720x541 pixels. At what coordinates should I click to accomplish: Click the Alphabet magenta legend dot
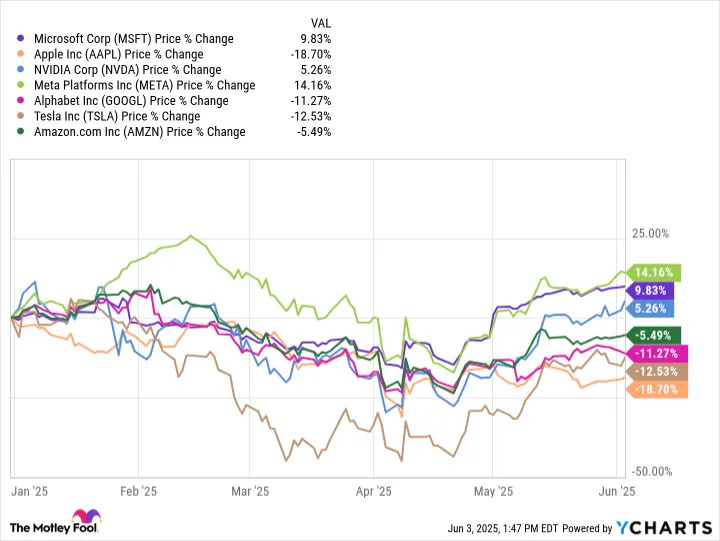(20, 101)
